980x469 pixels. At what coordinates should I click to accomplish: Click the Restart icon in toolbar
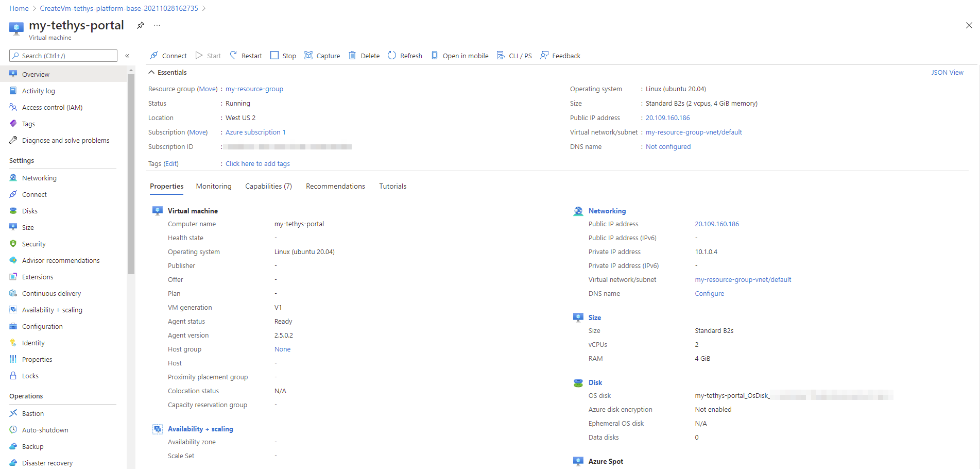[x=233, y=55]
